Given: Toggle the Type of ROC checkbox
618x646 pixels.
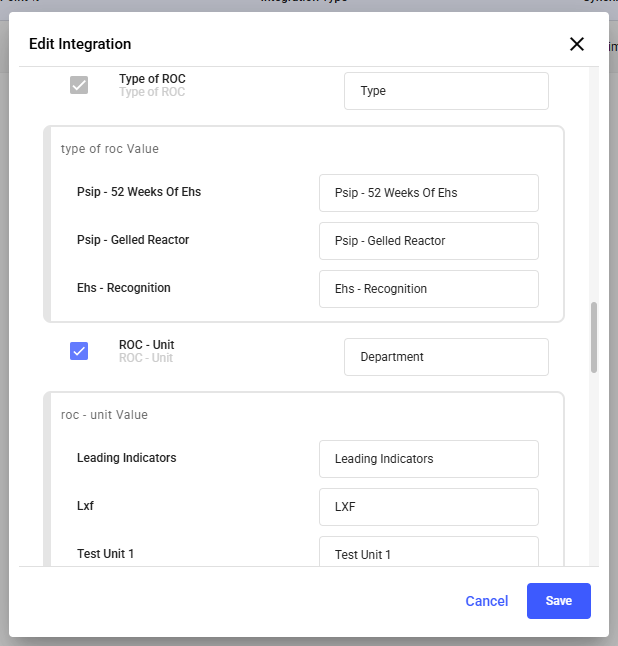Looking at the screenshot, I should [x=79, y=85].
